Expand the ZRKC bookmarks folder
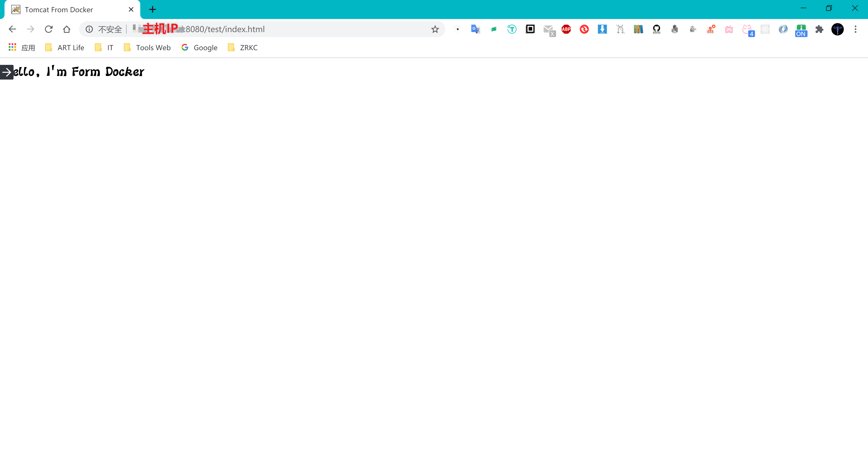Image resolution: width=868 pixels, height=464 pixels. click(243, 47)
